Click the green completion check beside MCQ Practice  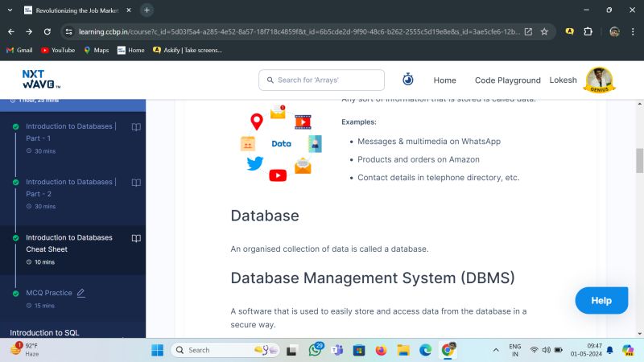[x=15, y=294]
